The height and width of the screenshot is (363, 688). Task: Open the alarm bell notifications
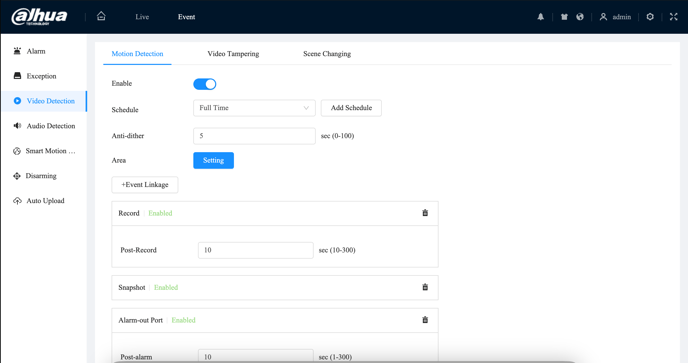[x=541, y=17]
